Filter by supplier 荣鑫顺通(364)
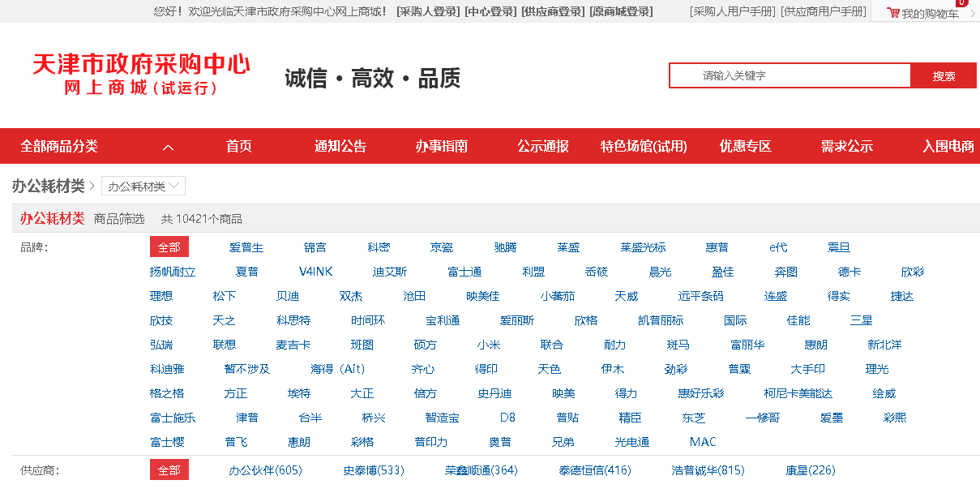Screen dimensions: 980x493 click(x=481, y=470)
